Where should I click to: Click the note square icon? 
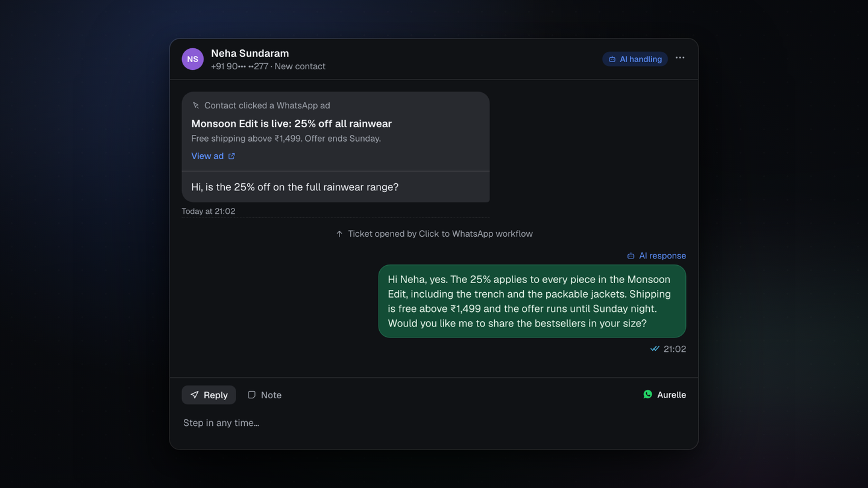pos(252,395)
